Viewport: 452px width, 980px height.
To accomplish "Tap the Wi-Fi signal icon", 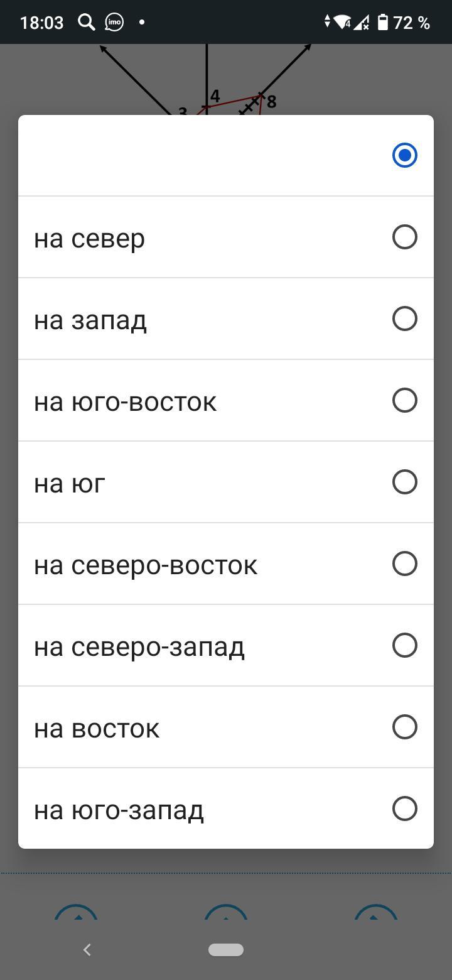I will pyautogui.click(x=342, y=23).
